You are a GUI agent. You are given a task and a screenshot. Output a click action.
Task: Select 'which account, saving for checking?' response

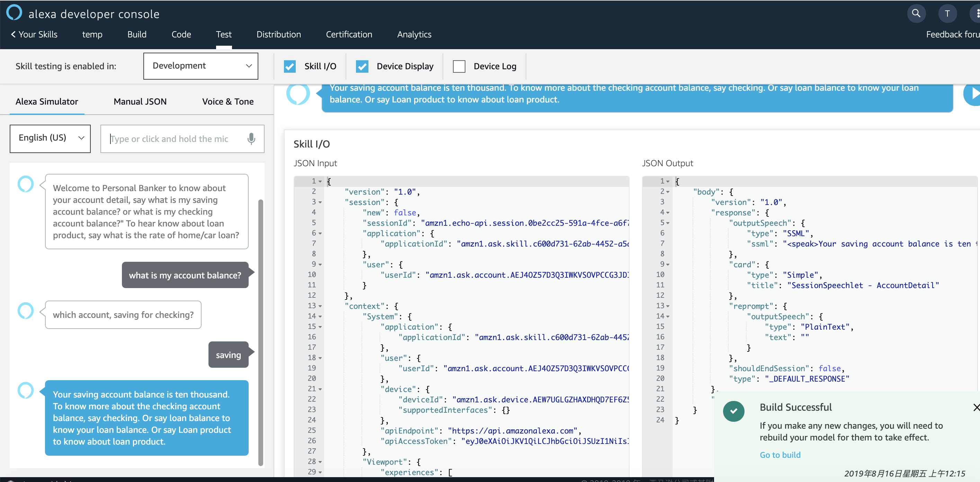pos(123,315)
